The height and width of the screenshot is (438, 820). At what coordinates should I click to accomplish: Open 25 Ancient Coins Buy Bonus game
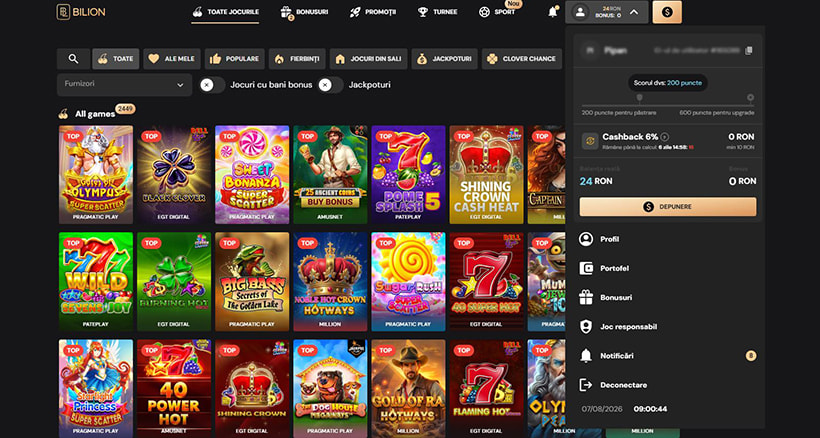[x=331, y=175]
